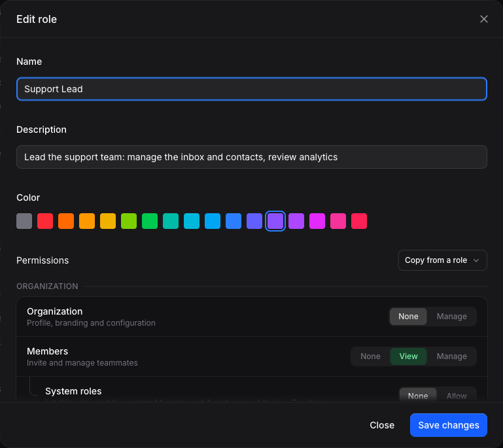Click the Description field label
This screenshot has width=503, height=448.
pyautogui.click(x=41, y=129)
